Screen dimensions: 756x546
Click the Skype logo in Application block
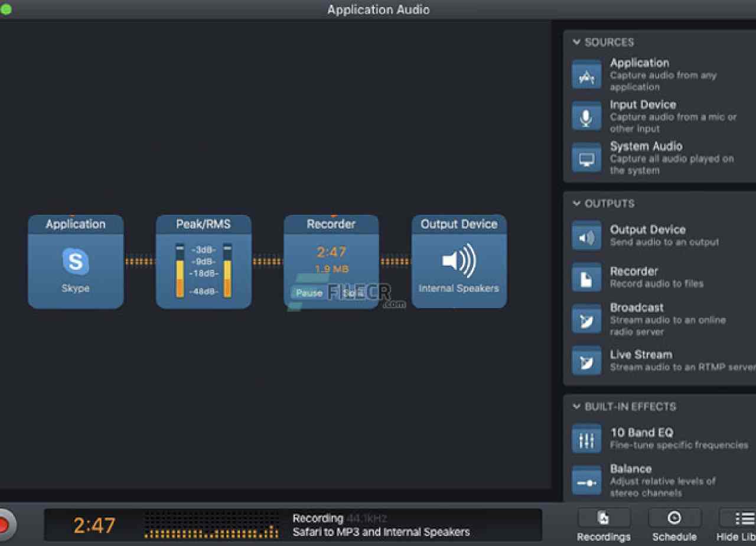tap(76, 261)
